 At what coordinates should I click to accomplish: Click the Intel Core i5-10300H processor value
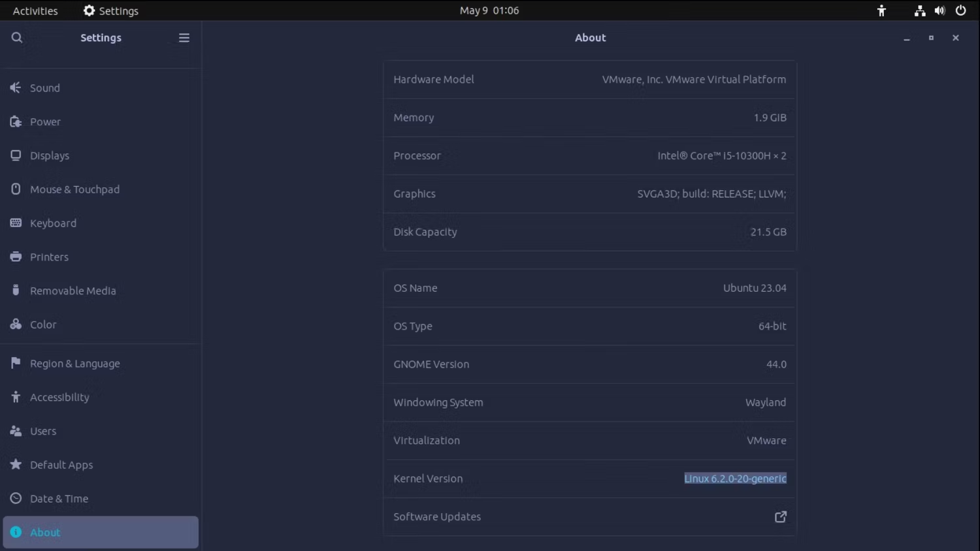pos(722,155)
